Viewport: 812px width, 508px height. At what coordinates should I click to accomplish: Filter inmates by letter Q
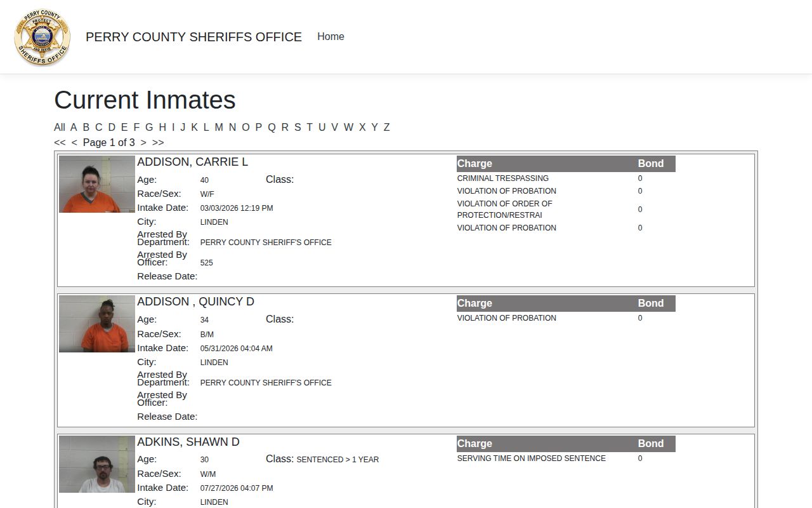272,127
